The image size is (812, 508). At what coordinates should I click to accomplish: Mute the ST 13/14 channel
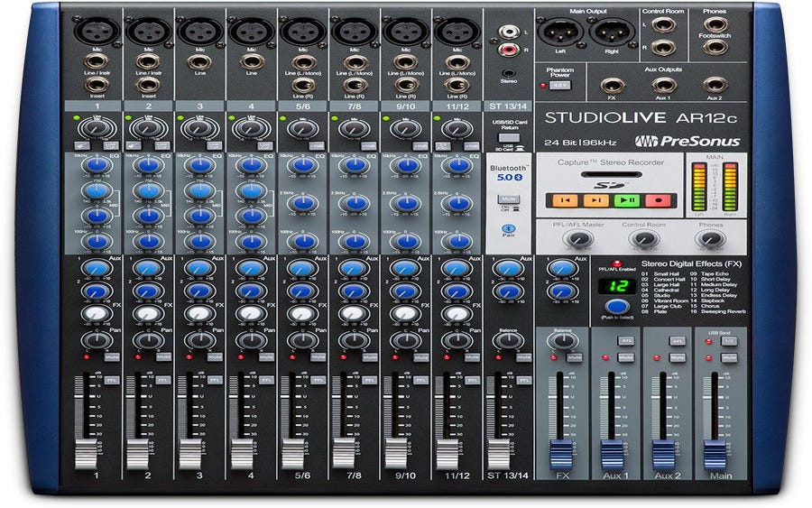[x=523, y=357]
